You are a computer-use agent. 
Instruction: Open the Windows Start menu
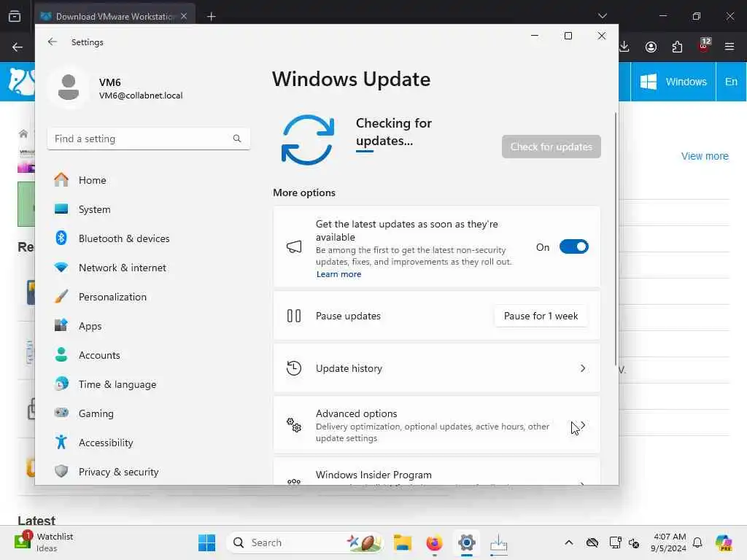click(206, 542)
